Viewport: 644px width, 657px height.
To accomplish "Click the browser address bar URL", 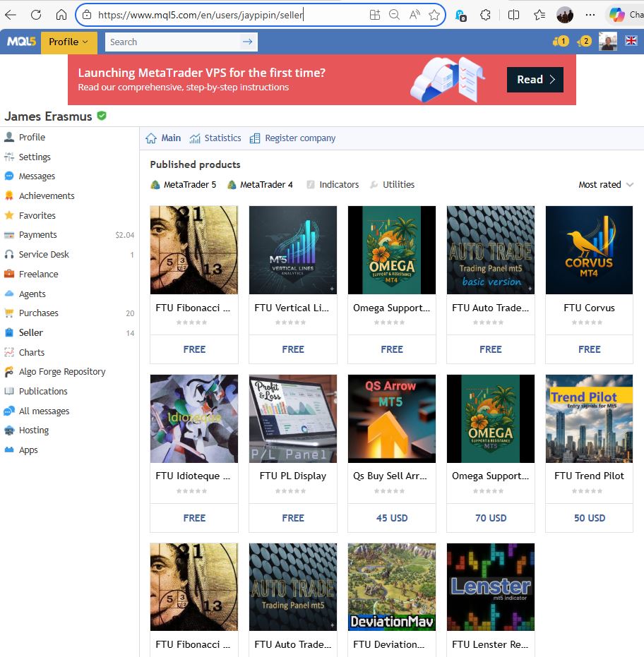I will click(x=201, y=15).
